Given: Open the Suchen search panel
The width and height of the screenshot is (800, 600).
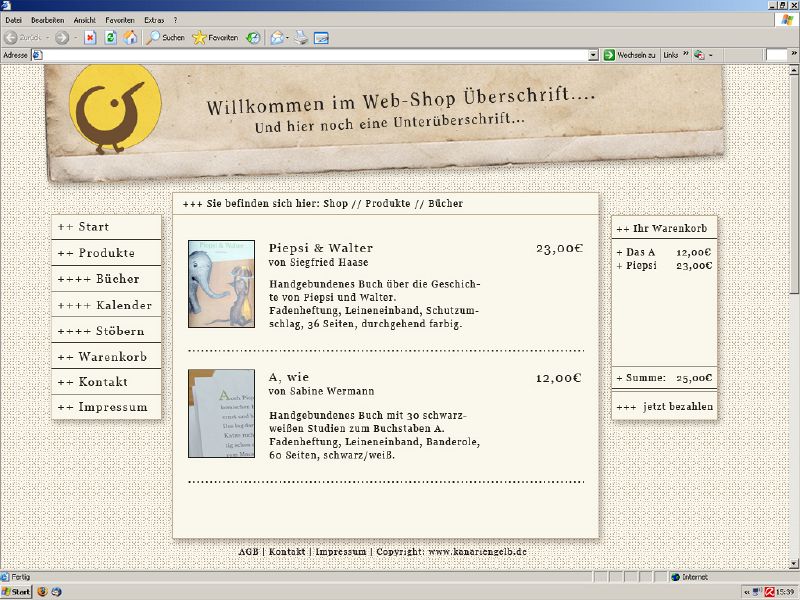Looking at the screenshot, I should click(165, 38).
